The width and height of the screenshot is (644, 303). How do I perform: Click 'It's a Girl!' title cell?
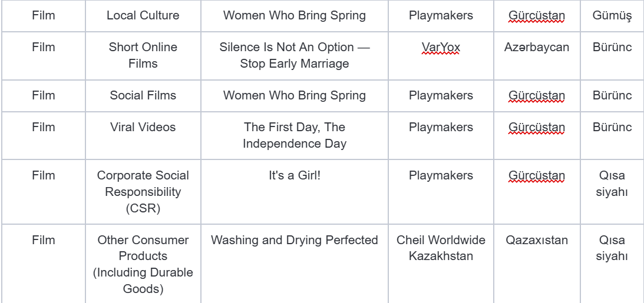coord(295,191)
